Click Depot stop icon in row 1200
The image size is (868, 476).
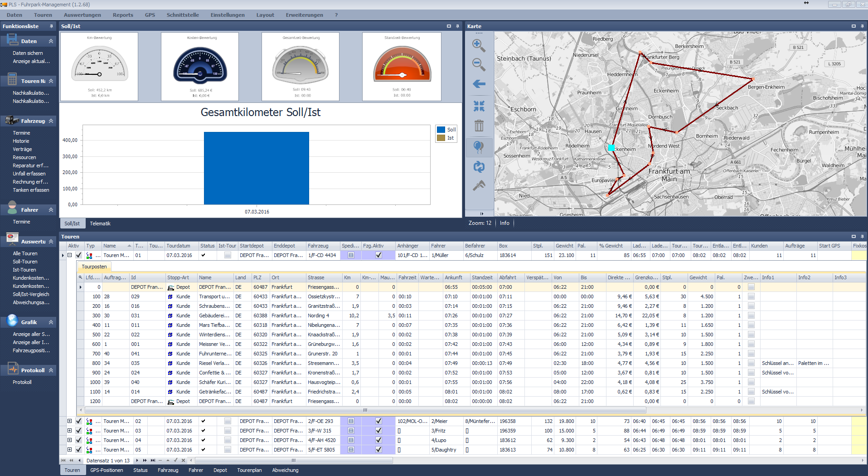[171, 402]
